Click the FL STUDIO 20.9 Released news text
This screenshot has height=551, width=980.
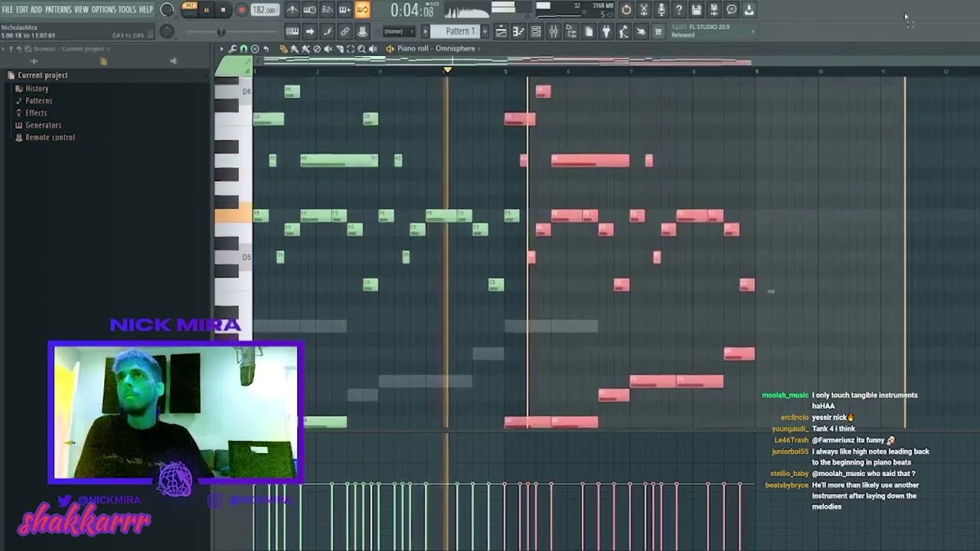coord(701,31)
